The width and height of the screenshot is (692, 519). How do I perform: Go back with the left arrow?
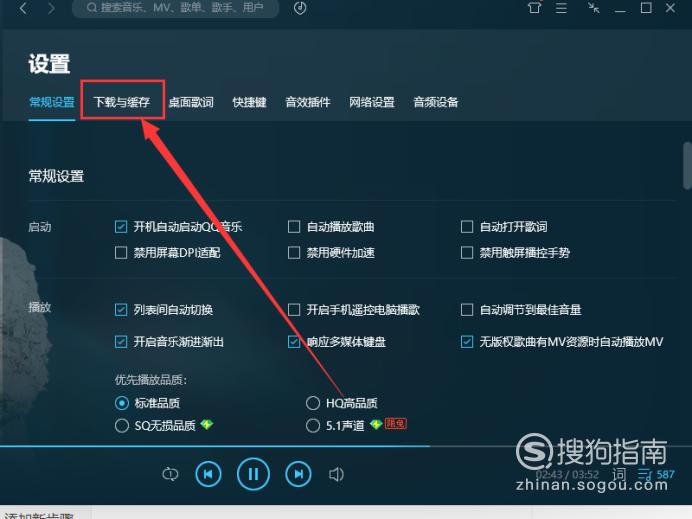[x=24, y=8]
